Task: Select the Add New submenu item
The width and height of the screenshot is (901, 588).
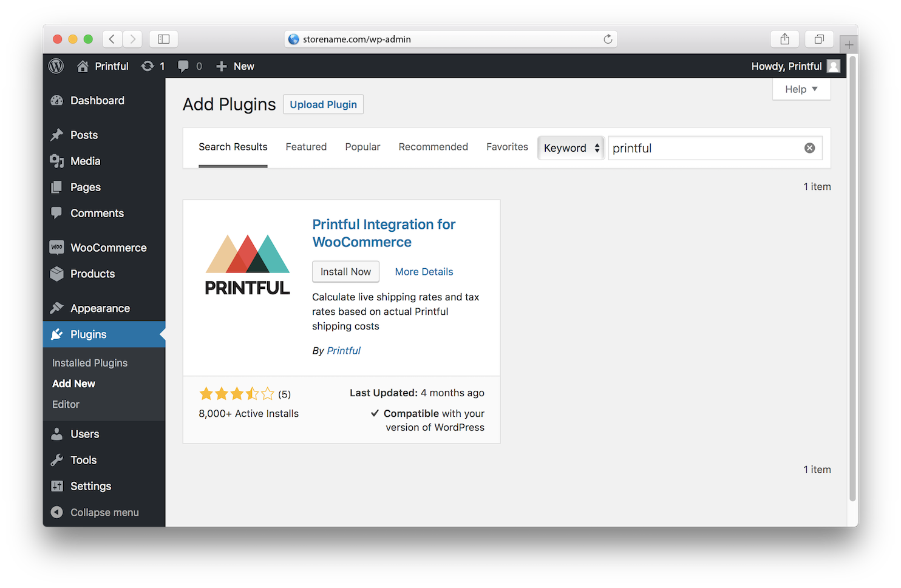Action: point(73,384)
